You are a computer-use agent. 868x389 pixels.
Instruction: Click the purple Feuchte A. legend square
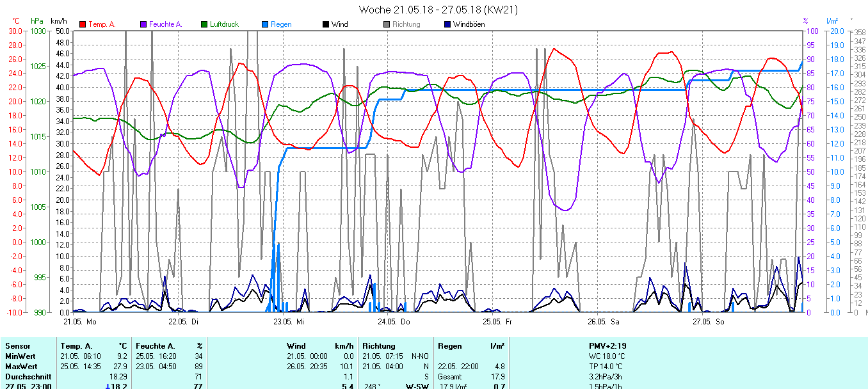click(143, 24)
